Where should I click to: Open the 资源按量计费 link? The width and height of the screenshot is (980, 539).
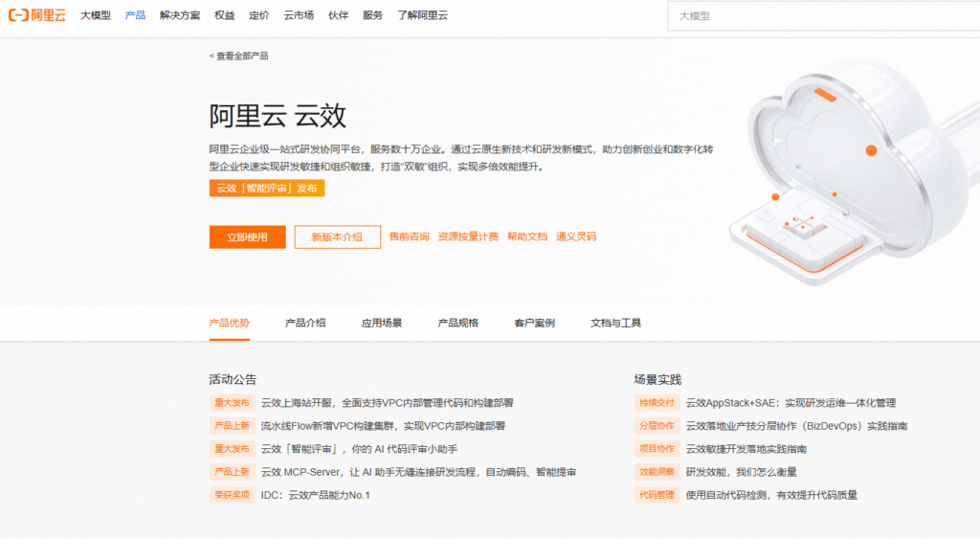tap(468, 236)
